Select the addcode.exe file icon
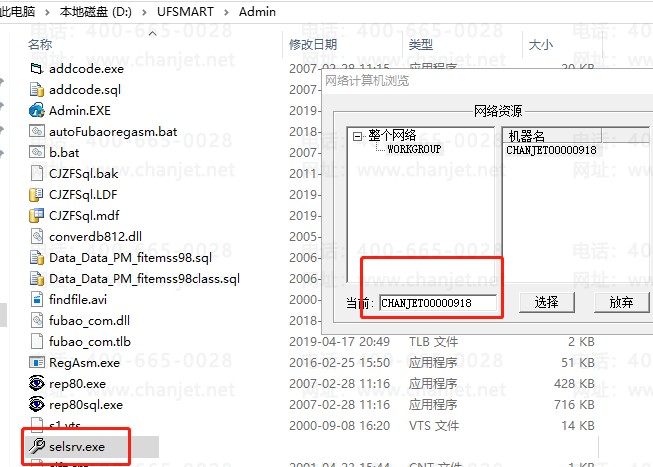The width and height of the screenshot is (653, 467). 37,68
